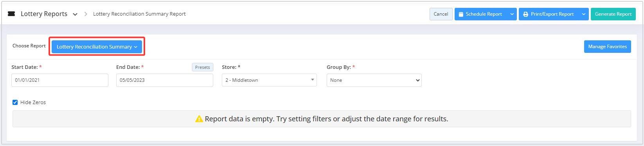
Task: Click the Presets button
Action: 203,67
